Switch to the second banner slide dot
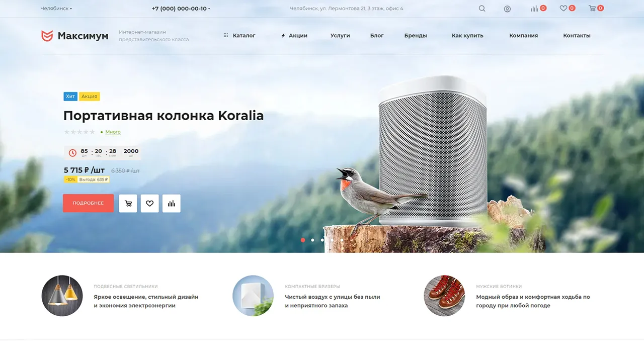644x362 pixels. click(x=312, y=240)
